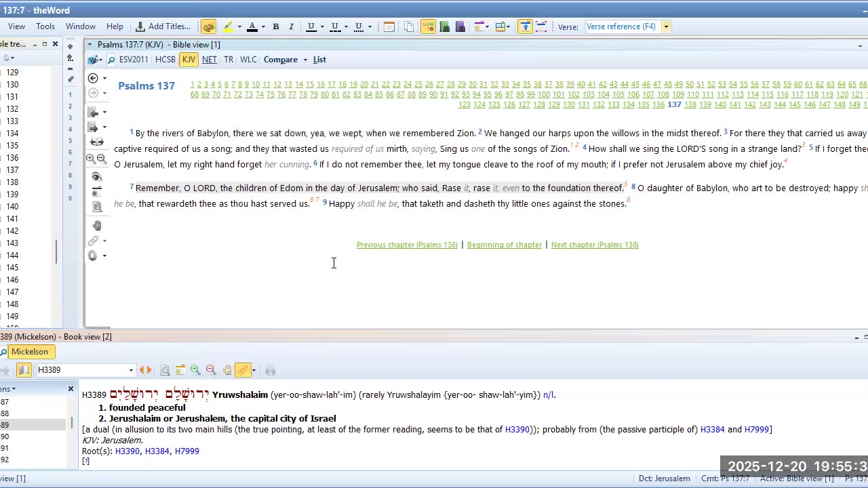Click the next chapter arrow icon
The width and height of the screenshot is (868, 488).
94,127
